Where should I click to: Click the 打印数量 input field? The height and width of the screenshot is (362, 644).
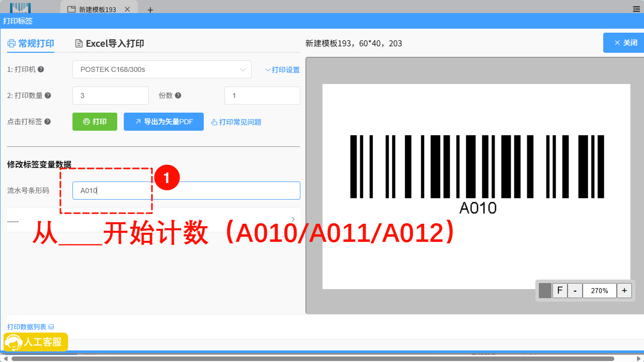click(x=111, y=96)
